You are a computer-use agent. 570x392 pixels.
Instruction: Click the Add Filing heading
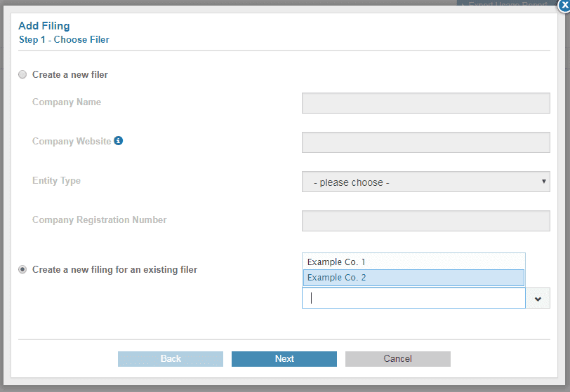(44, 26)
